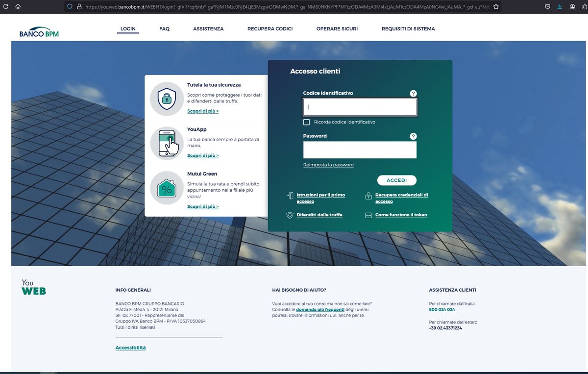This screenshot has height=374, width=588.
Task: Click the YouApp smartphone icon
Action: (167, 143)
